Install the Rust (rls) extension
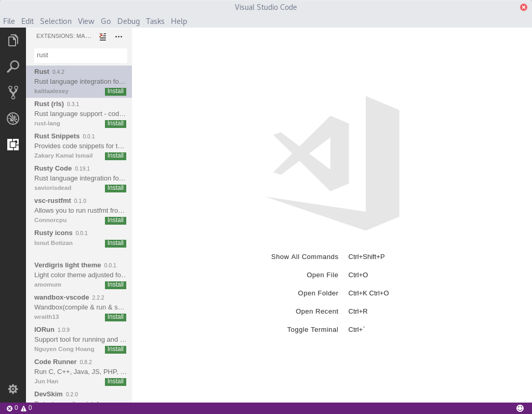 pyautogui.click(x=115, y=124)
